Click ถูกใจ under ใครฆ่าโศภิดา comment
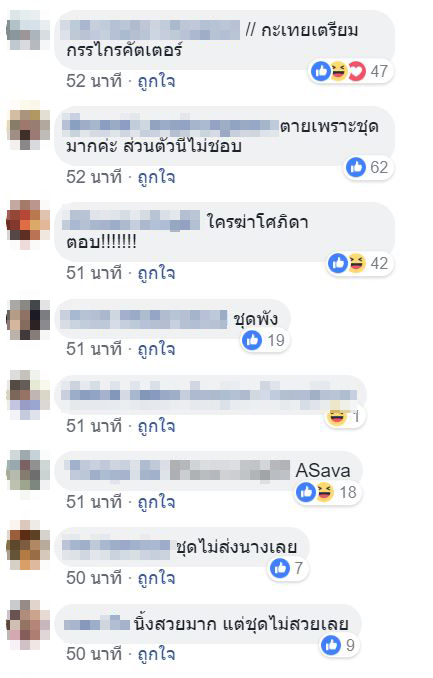433x678 pixels. point(156,273)
